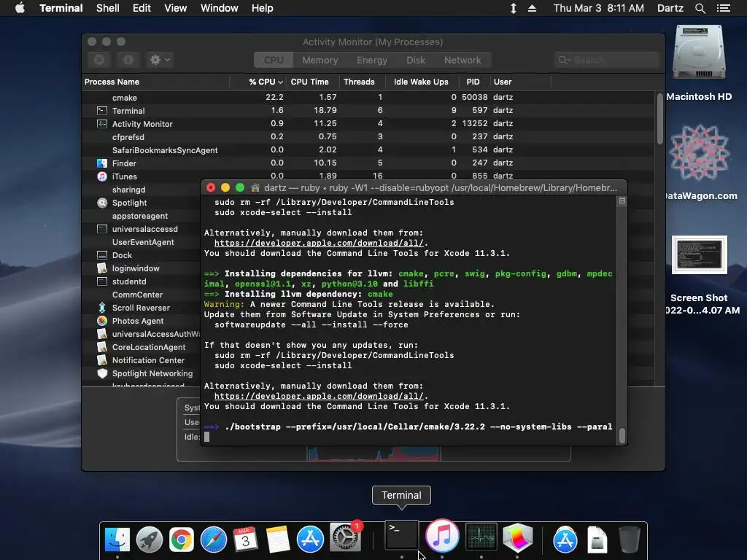Image resolution: width=747 pixels, height=560 pixels.
Task: Click the date and time in menu bar
Action: click(x=598, y=8)
